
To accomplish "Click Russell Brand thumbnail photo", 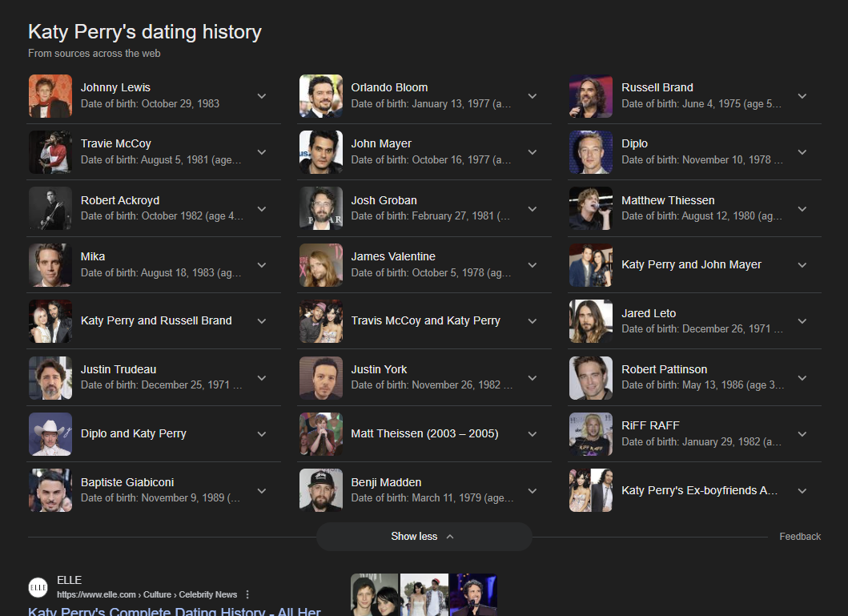I will [591, 96].
